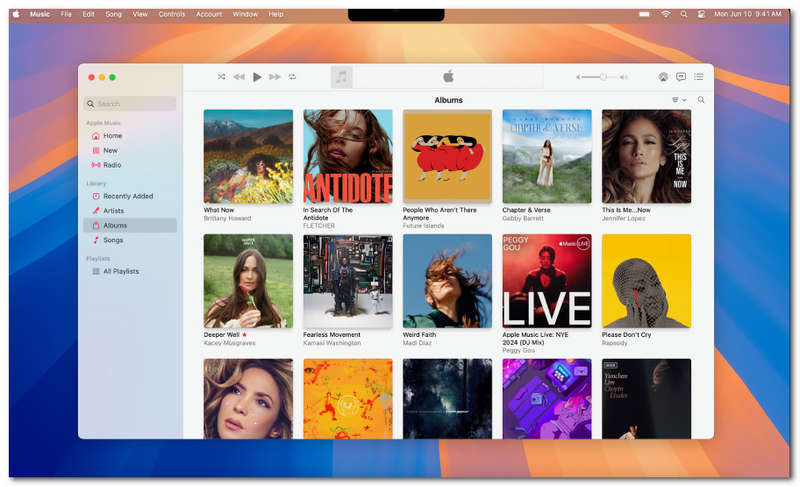Image resolution: width=800 pixels, height=487 pixels.
Task: Click the All Playlists grid icon
Action: click(95, 271)
